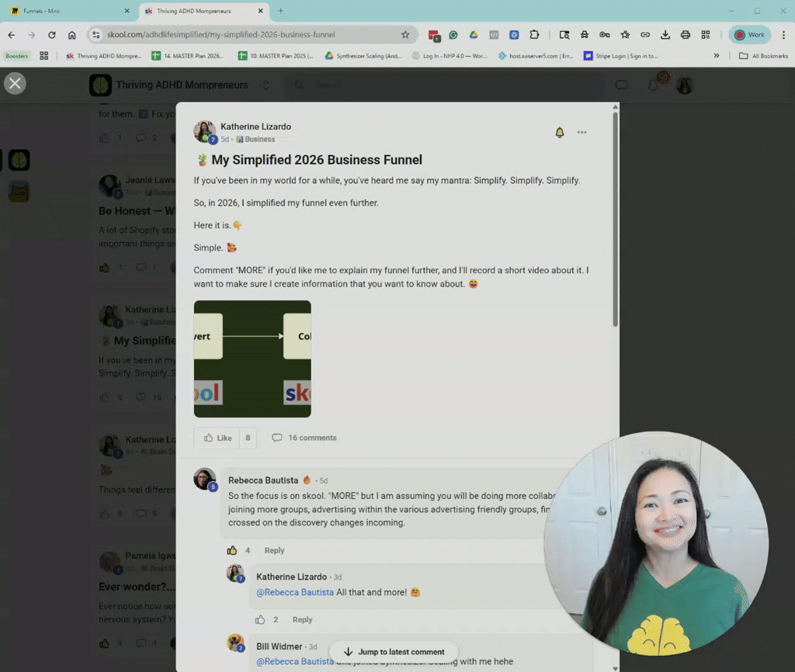
Task: Open Synthesizer Scaling bookmark
Action: point(363,56)
